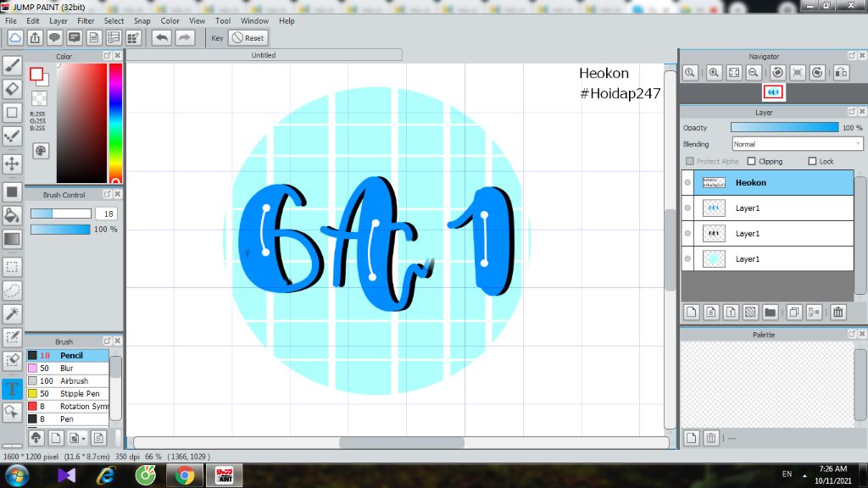868x488 pixels.
Task: Hide the Layer1 with cyan circle thumbnail
Action: coord(687,259)
